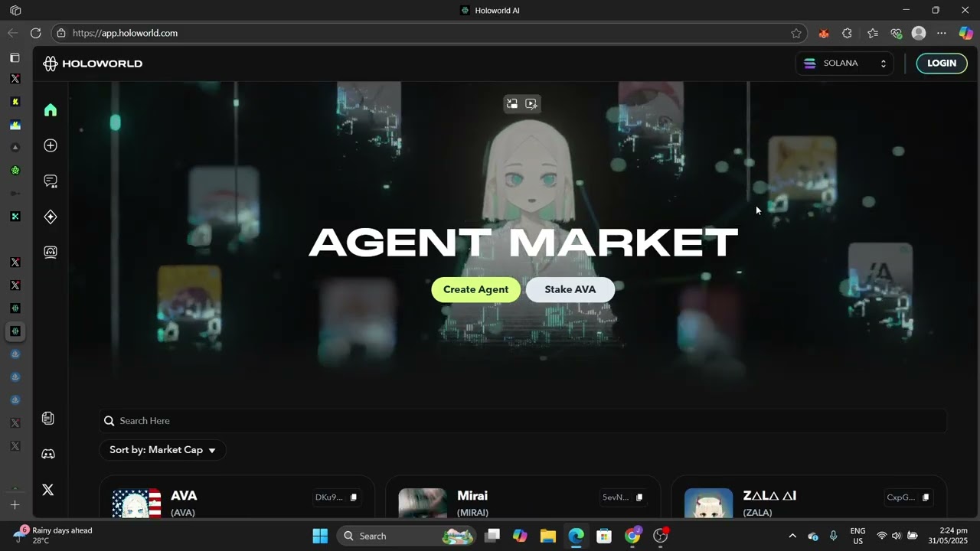Click the browser Back arrow
Viewport: 980px width, 551px height.
(12, 33)
